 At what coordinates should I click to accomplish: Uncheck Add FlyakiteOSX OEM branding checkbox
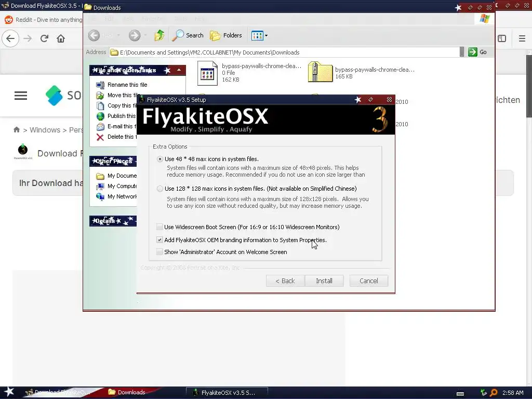159,240
